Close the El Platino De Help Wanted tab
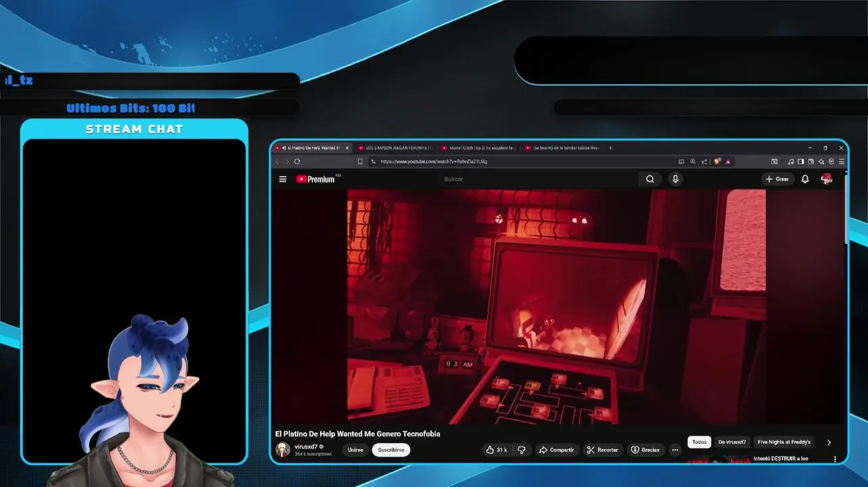This screenshot has height=487, width=868. pyautogui.click(x=348, y=147)
